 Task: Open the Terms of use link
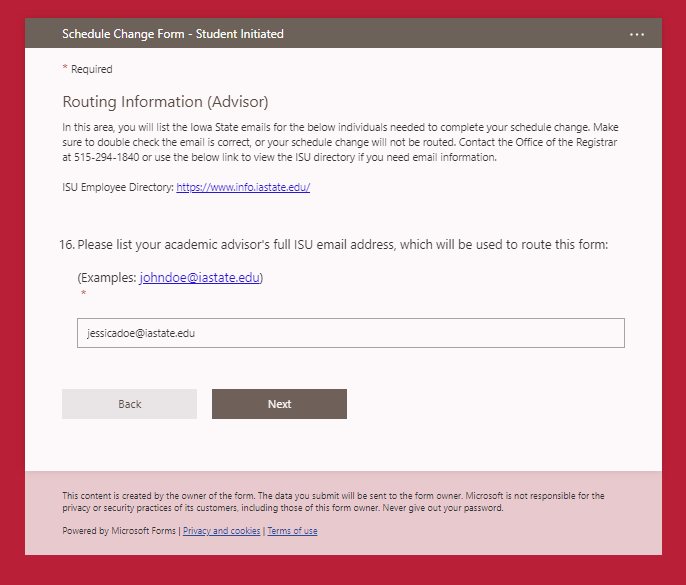[x=292, y=531]
